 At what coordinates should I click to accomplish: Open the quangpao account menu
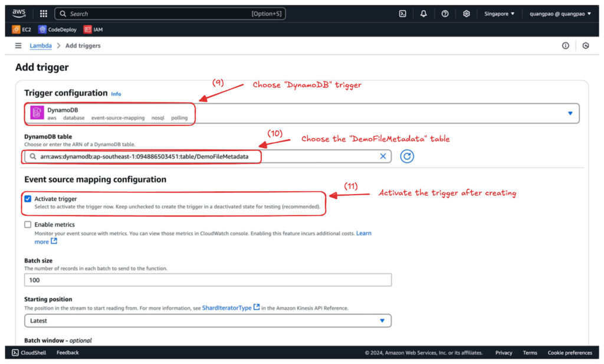pos(560,14)
